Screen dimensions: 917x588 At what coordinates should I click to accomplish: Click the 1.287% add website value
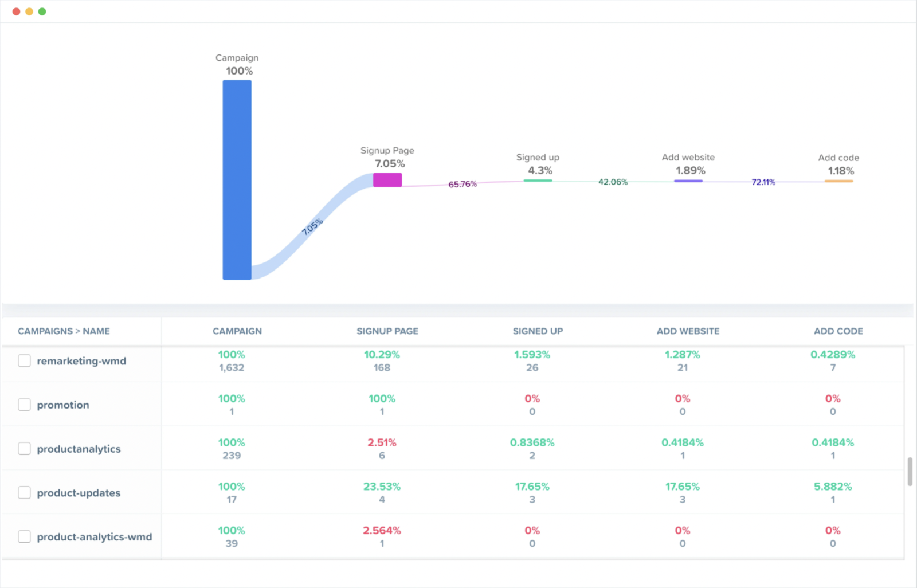pos(682,355)
